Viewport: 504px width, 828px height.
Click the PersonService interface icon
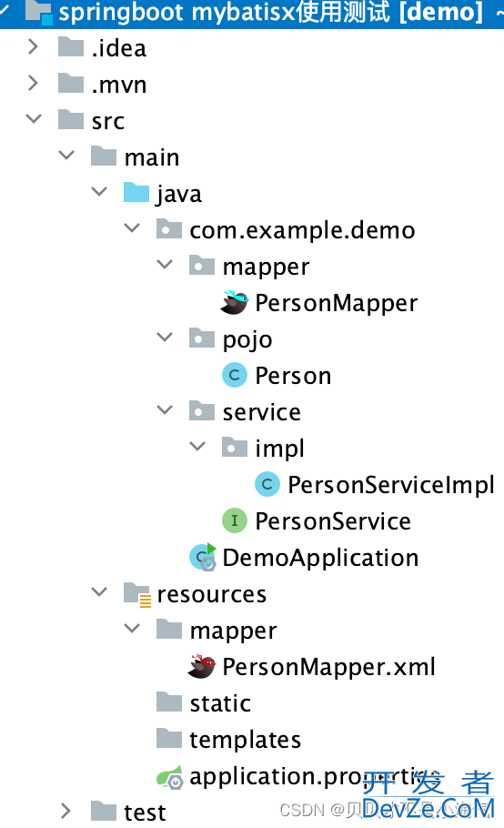(235, 520)
